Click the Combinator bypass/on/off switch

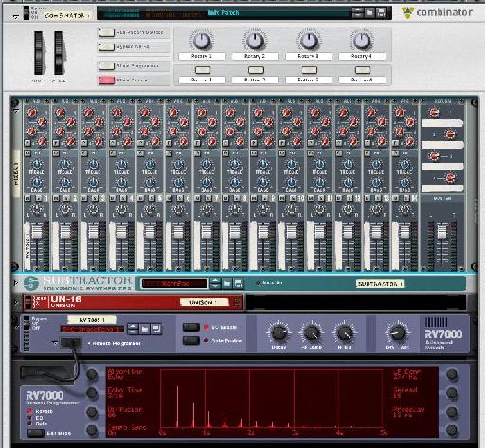tap(27, 12)
